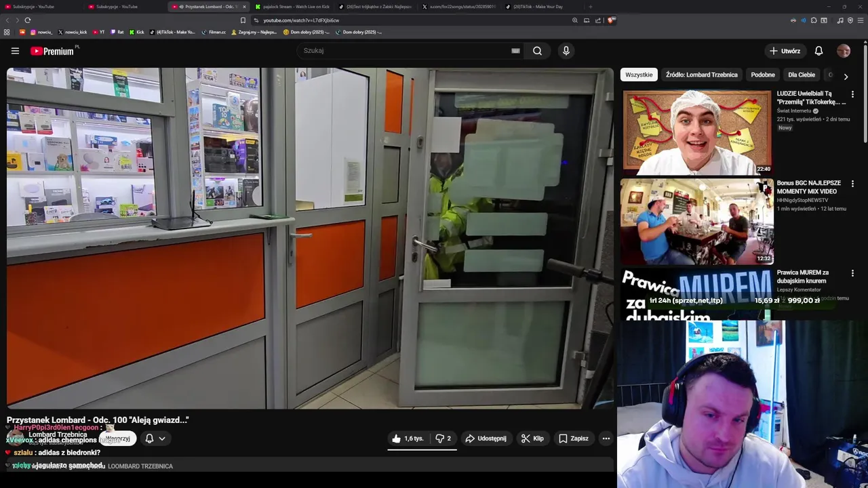Start voice search with the microphone
Screen dimensions: 868x488
click(x=566, y=51)
